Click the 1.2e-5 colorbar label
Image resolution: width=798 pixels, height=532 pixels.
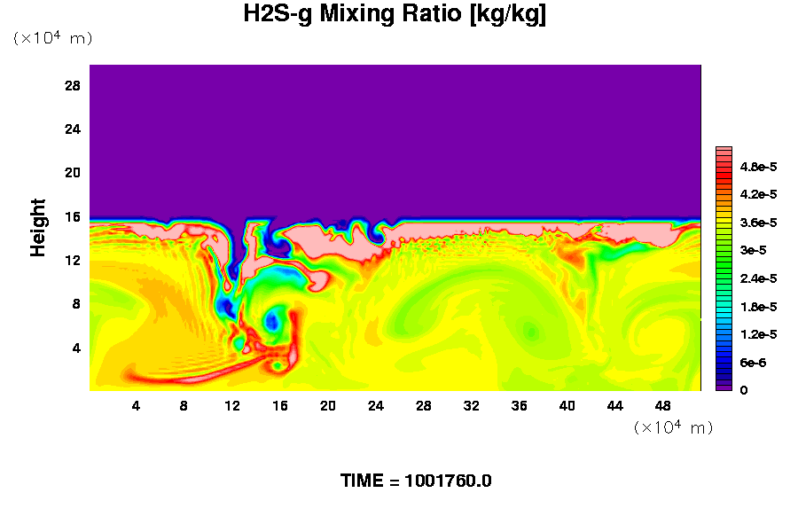(759, 334)
